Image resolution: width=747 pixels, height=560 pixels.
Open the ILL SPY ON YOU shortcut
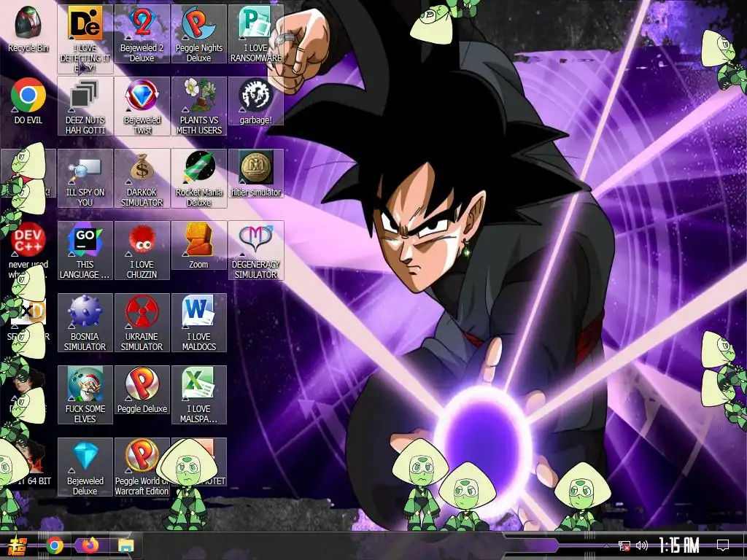[85, 178]
